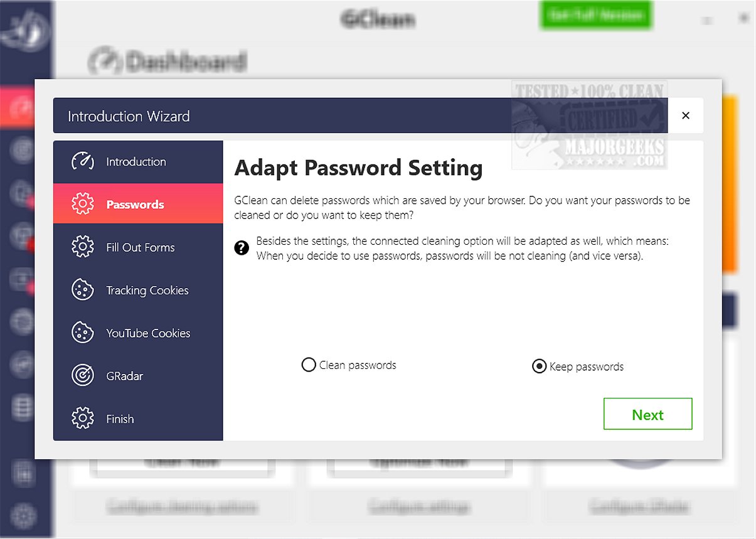Select the Keep passwords radio option
The width and height of the screenshot is (756, 539).
539,366
